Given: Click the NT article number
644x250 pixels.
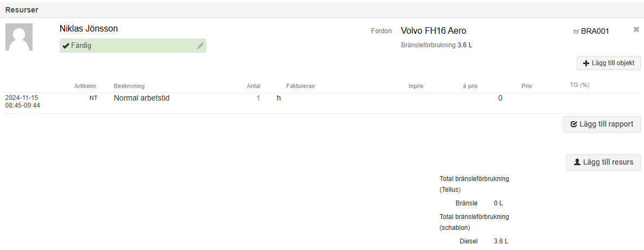Looking at the screenshot, I should pyautogui.click(x=93, y=98).
